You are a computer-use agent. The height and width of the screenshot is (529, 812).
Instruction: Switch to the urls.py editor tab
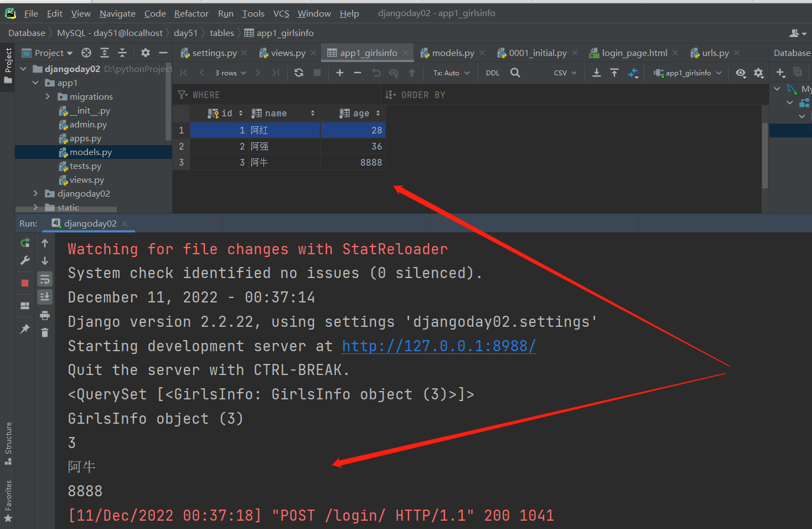click(x=715, y=53)
